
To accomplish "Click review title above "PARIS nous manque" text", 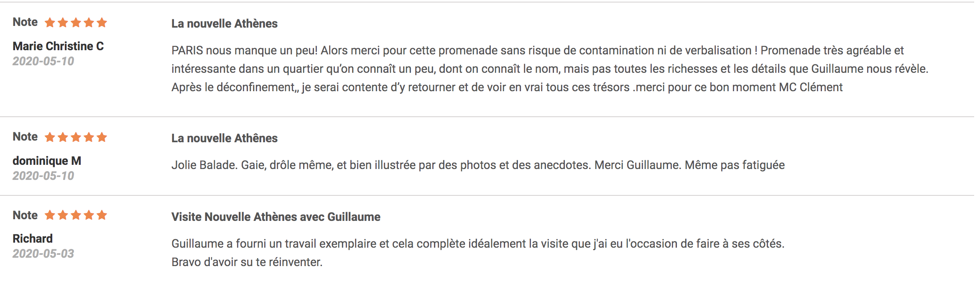I will point(224,23).
